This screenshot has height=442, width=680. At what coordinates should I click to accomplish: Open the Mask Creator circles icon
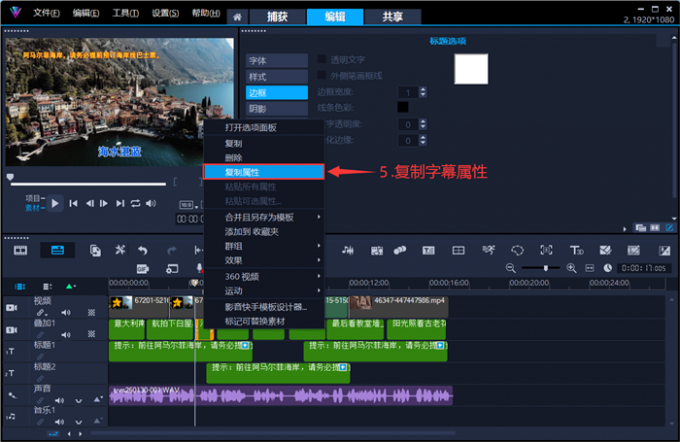tap(400, 250)
